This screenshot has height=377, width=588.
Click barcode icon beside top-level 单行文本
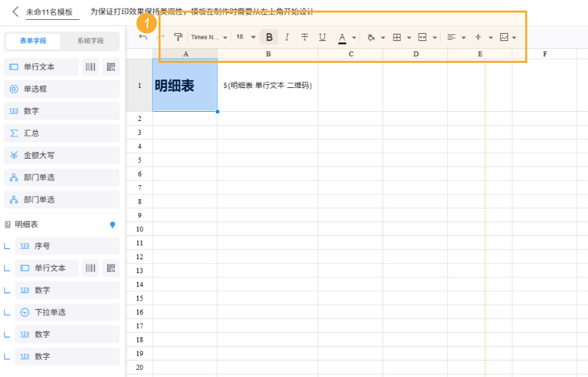(x=91, y=67)
